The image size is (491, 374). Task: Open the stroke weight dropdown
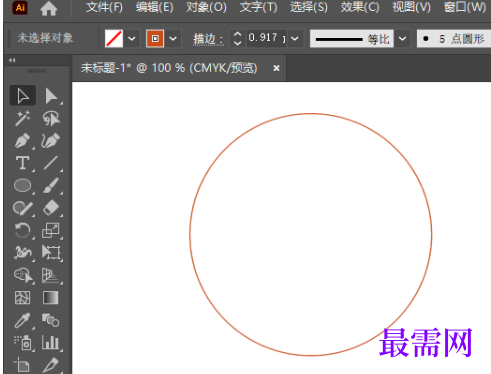point(295,39)
